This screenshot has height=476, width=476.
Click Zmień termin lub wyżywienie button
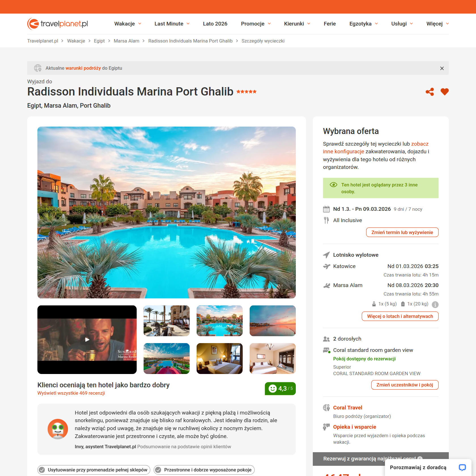click(x=402, y=232)
